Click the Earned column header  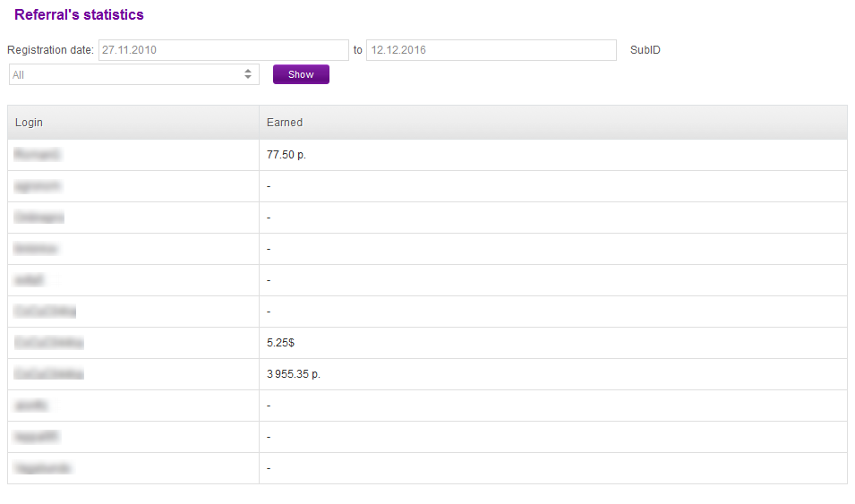tap(285, 123)
